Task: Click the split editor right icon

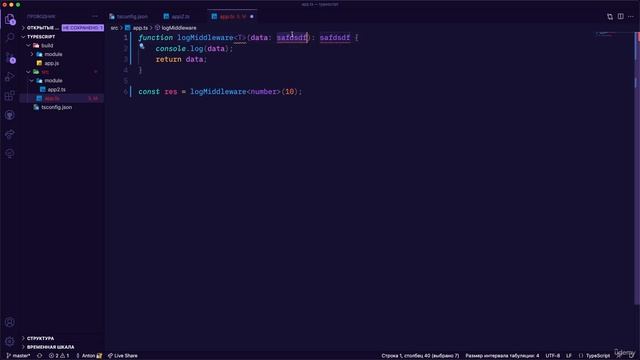Action: point(620,16)
